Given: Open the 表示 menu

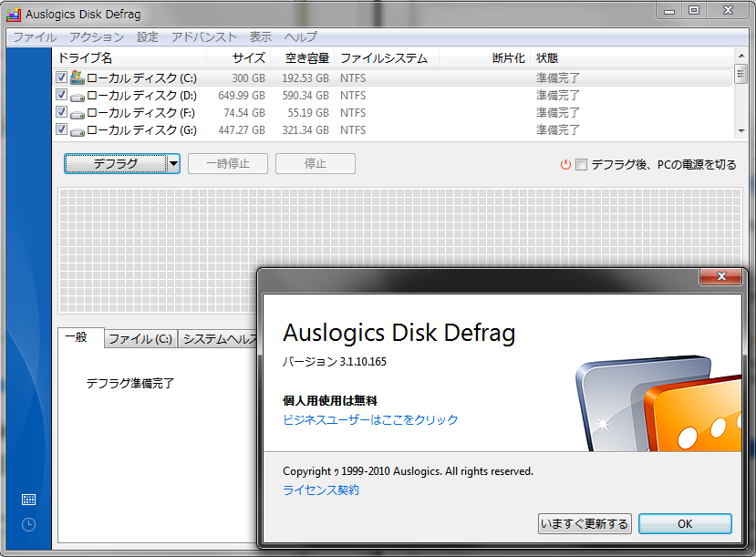Looking at the screenshot, I should (x=261, y=37).
